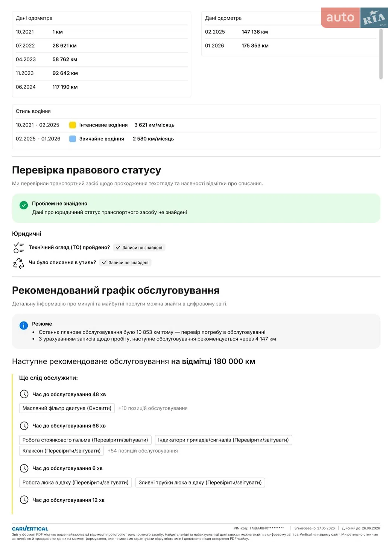Click the blue info icon near Резюме

coord(24,326)
